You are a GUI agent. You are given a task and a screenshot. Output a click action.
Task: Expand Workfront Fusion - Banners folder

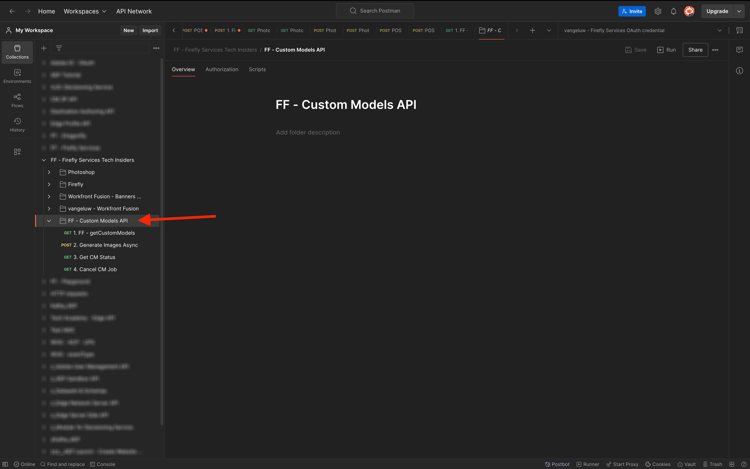tap(49, 196)
